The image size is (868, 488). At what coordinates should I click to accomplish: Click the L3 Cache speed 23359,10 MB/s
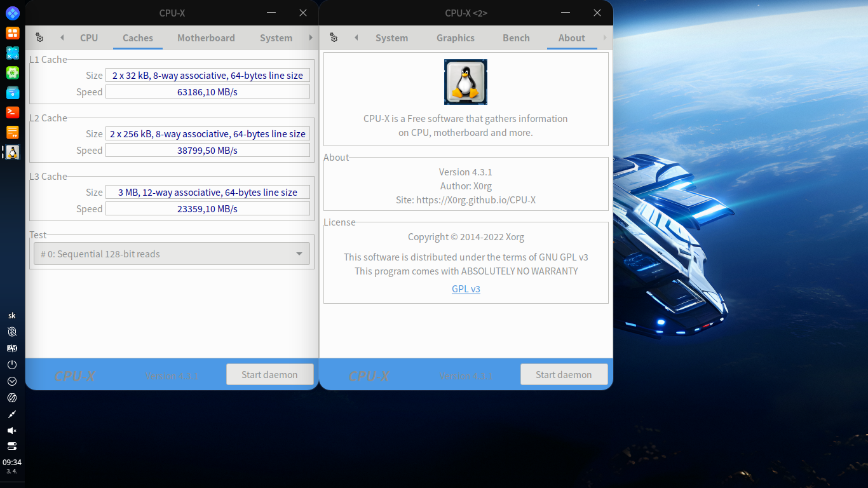coord(208,208)
